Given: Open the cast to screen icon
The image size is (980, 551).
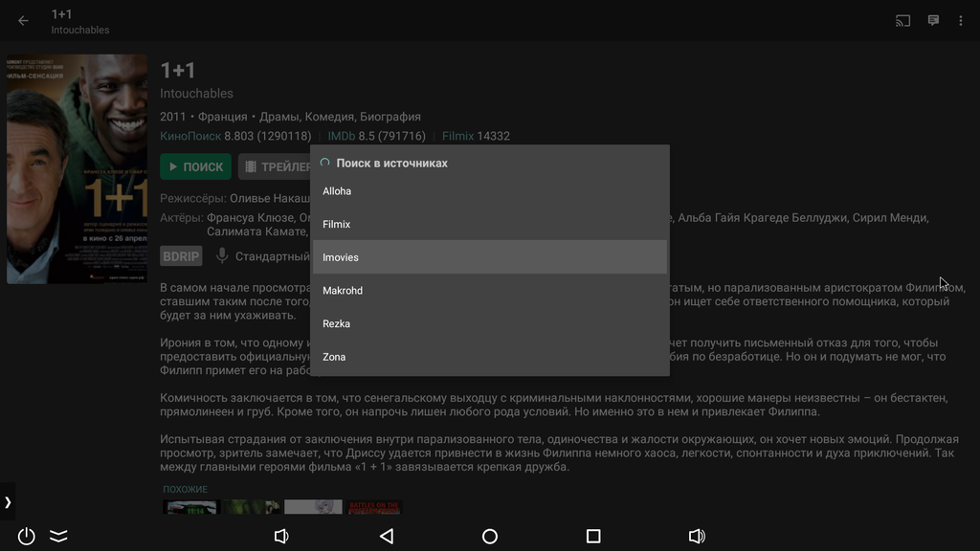Looking at the screenshot, I should coord(902,21).
